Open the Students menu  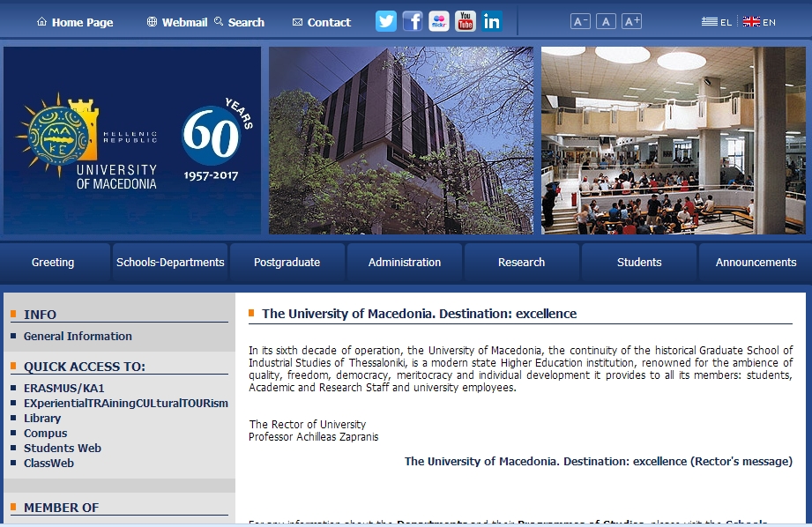click(x=639, y=263)
